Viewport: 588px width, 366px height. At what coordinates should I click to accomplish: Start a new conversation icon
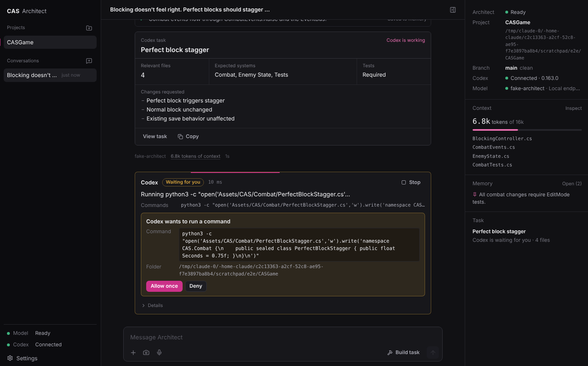[x=89, y=61]
